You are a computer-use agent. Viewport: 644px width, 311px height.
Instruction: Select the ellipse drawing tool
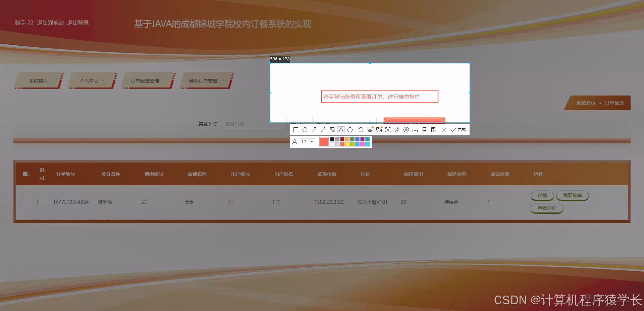pos(305,130)
